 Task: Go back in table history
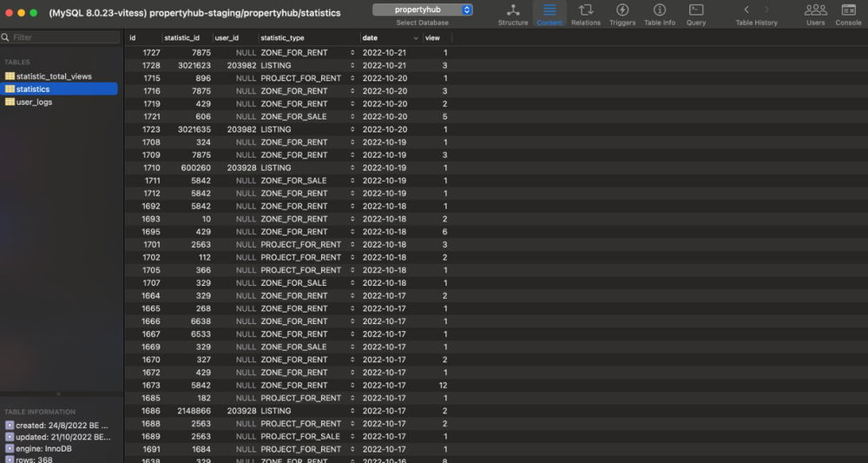click(x=746, y=10)
